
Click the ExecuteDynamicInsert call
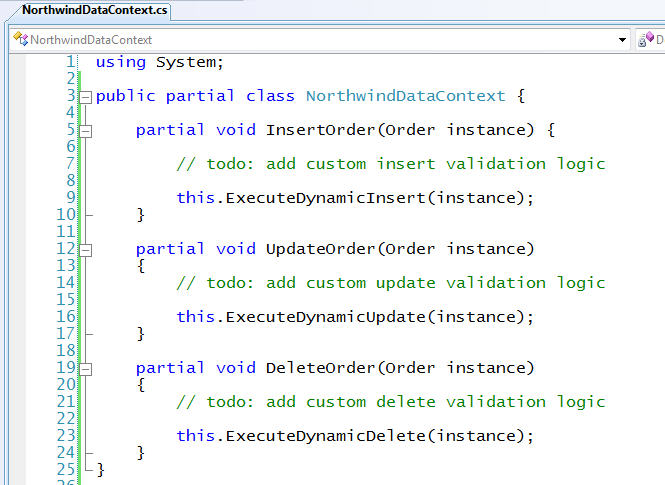tap(355, 198)
